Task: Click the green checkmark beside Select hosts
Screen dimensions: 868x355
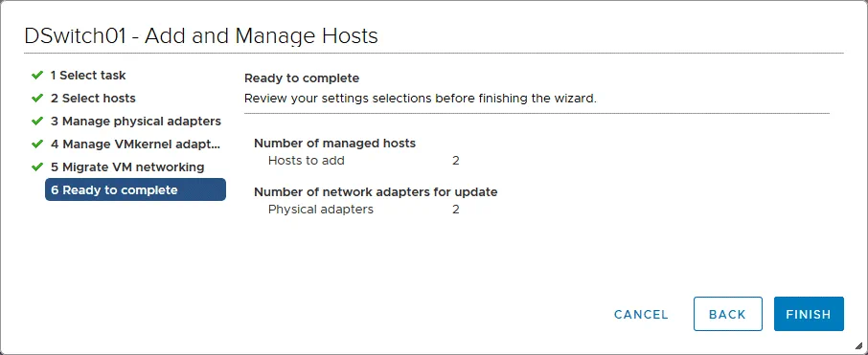Action: coord(37,98)
